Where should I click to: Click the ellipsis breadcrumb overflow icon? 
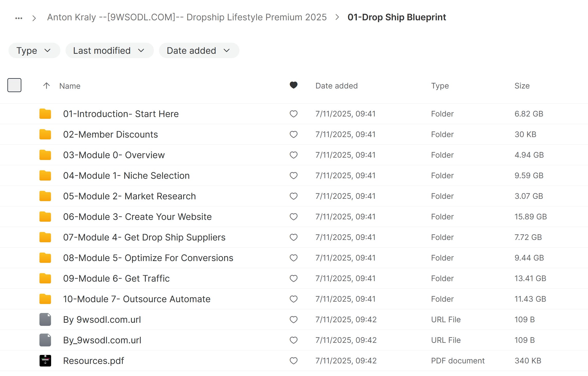tap(19, 18)
